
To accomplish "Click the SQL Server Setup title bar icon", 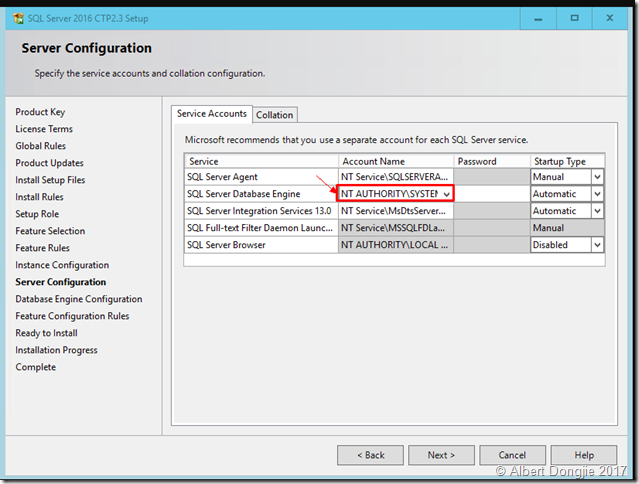I will (x=18, y=18).
